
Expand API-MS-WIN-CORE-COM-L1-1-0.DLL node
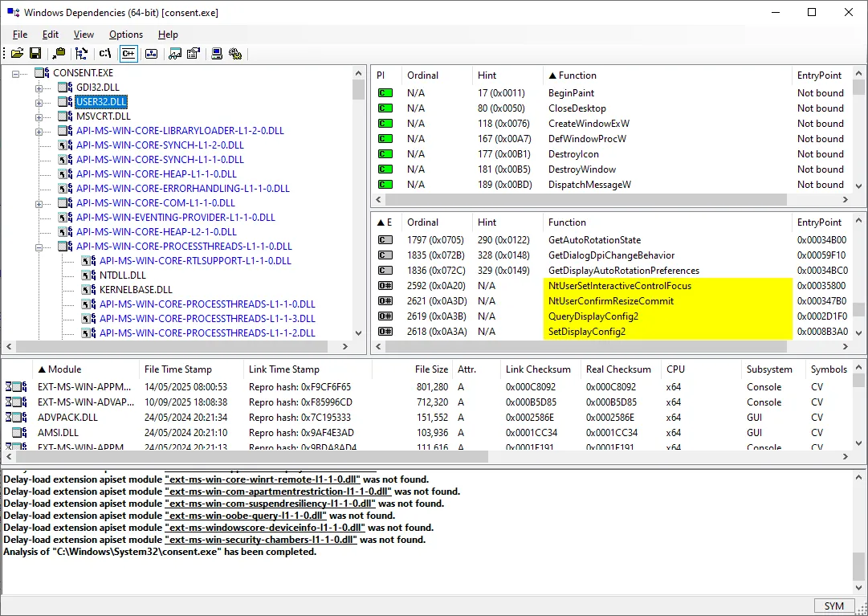[39, 204]
